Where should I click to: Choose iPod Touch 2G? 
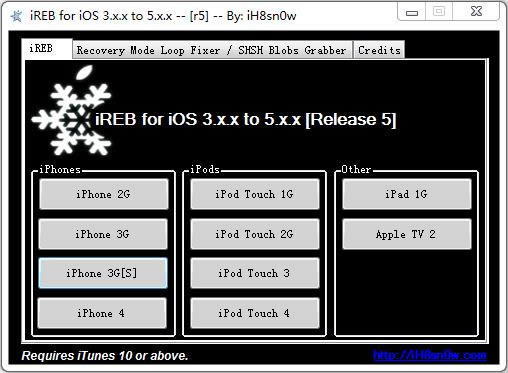coord(255,234)
